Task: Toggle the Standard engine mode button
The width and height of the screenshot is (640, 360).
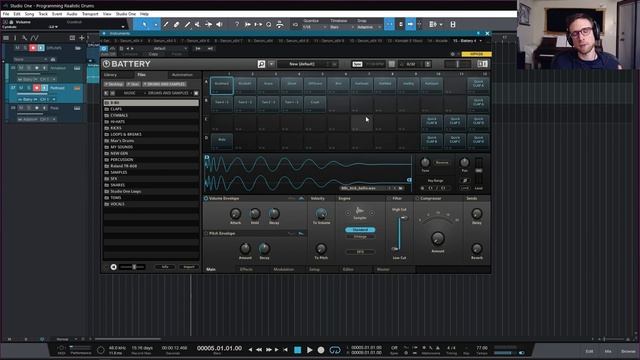Action: (x=360, y=230)
